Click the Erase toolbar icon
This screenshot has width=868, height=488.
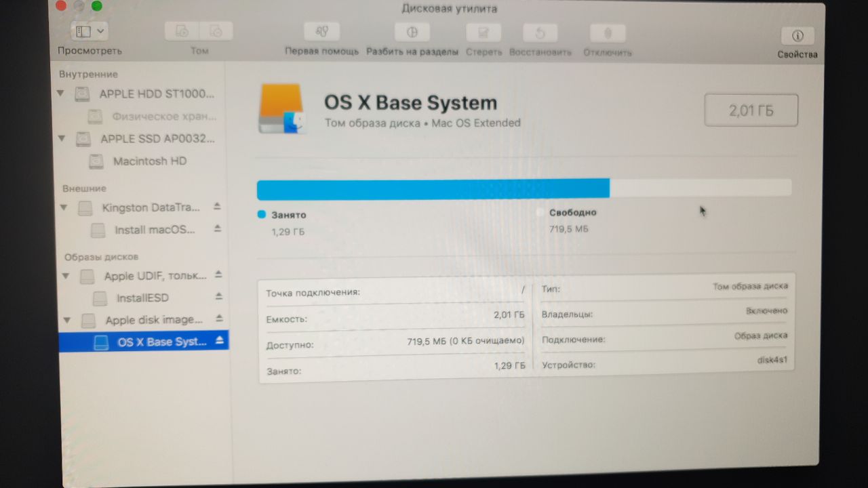coord(484,33)
